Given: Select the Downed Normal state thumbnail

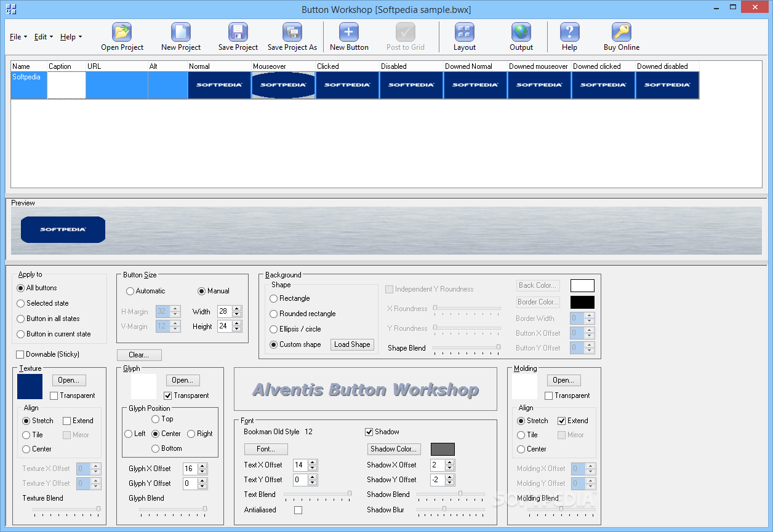Looking at the screenshot, I should 476,85.
